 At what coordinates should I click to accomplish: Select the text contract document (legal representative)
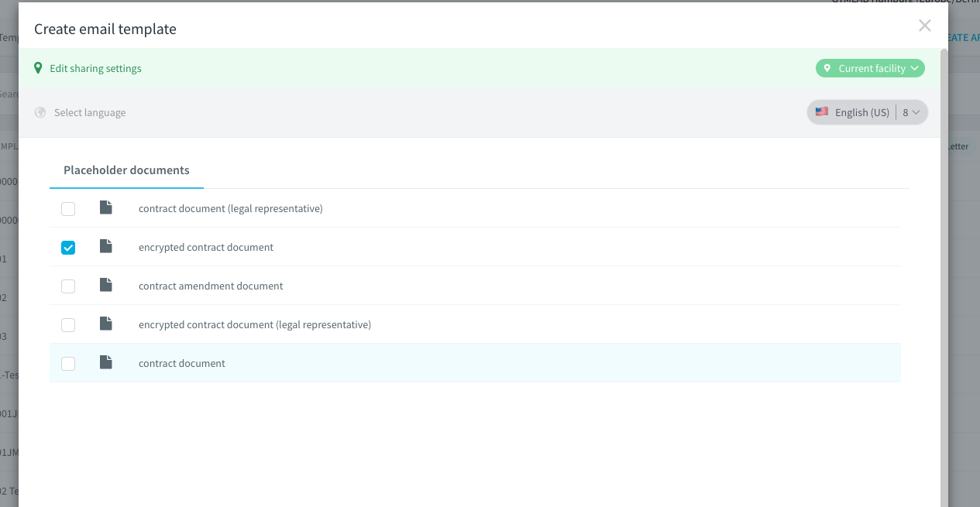pos(230,208)
